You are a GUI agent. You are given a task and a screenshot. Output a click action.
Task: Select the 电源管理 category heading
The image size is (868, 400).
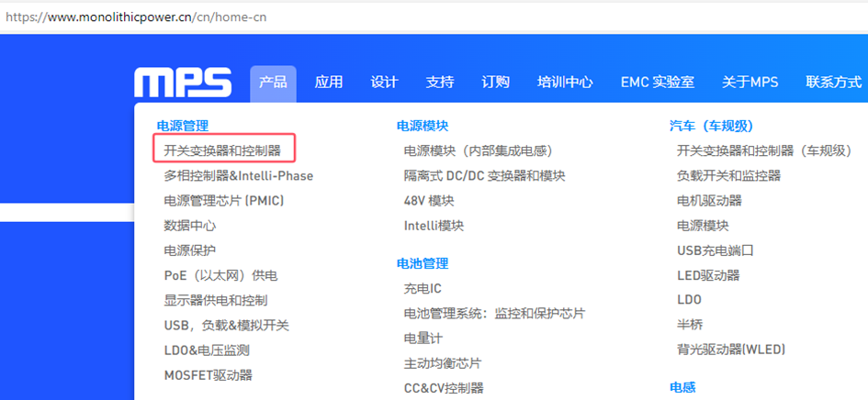coord(183,126)
